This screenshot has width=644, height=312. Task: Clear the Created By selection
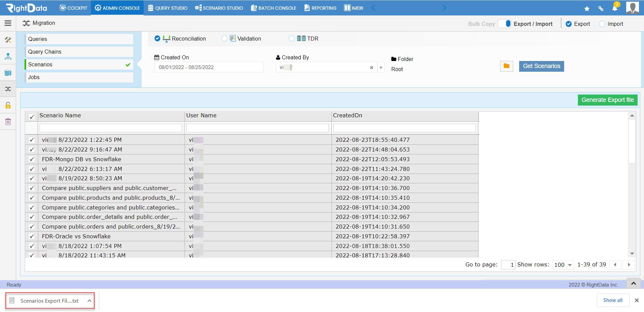[371, 67]
